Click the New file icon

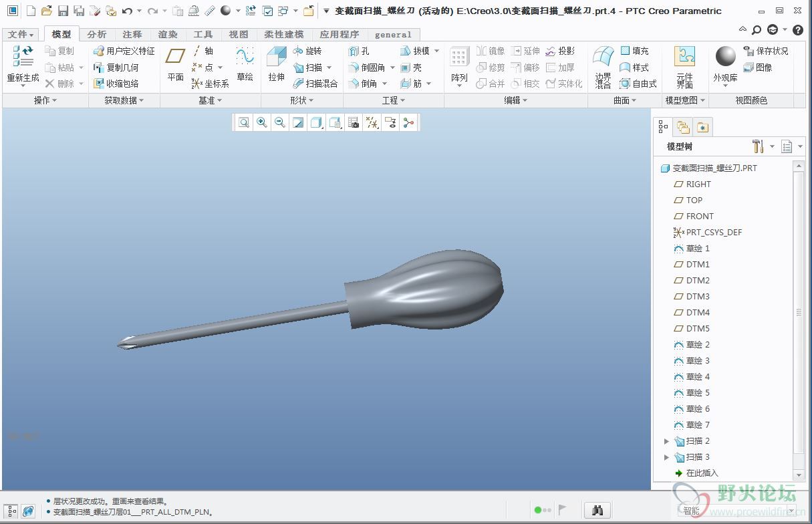[31, 11]
